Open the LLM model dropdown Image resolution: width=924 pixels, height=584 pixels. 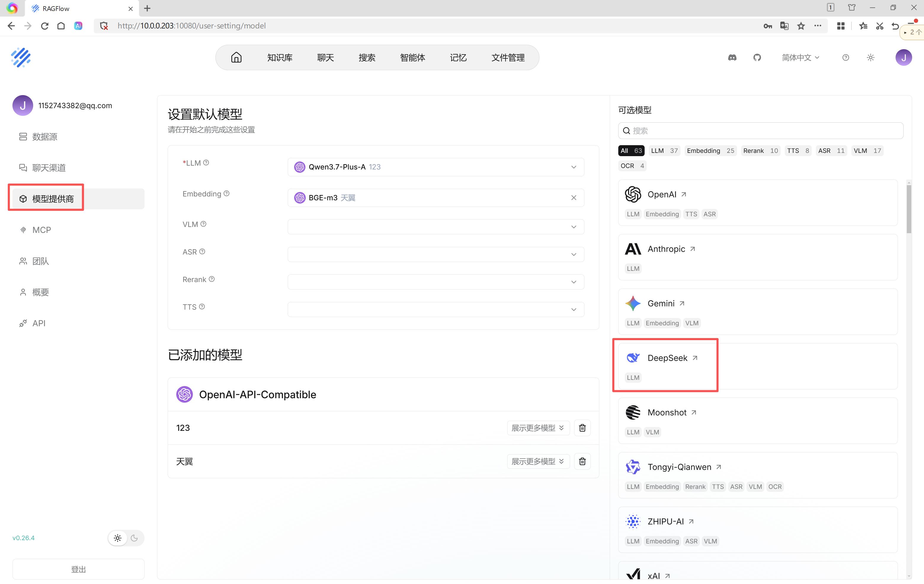[x=436, y=167]
